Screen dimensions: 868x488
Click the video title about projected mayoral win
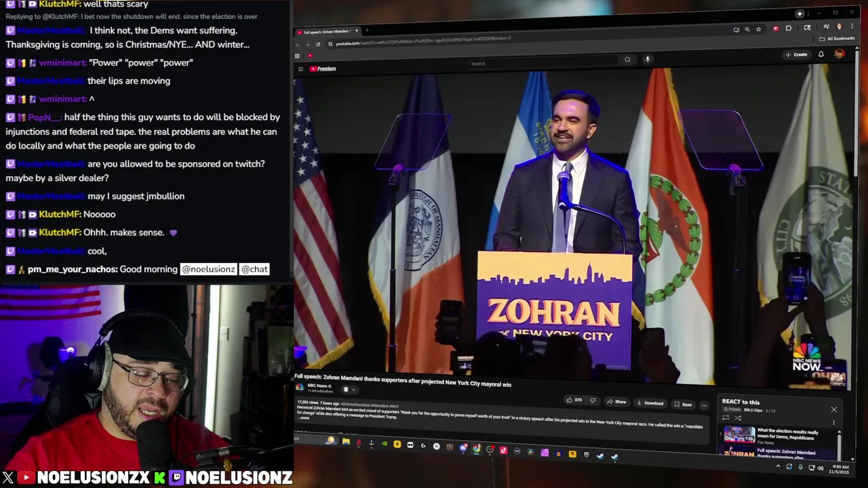point(403,381)
